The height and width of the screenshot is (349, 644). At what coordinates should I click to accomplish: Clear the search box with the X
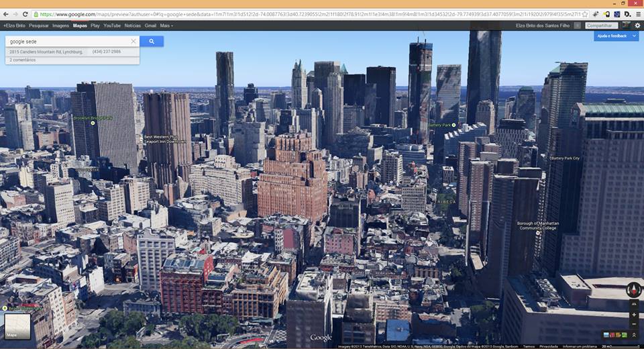pyautogui.click(x=133, y=42)
